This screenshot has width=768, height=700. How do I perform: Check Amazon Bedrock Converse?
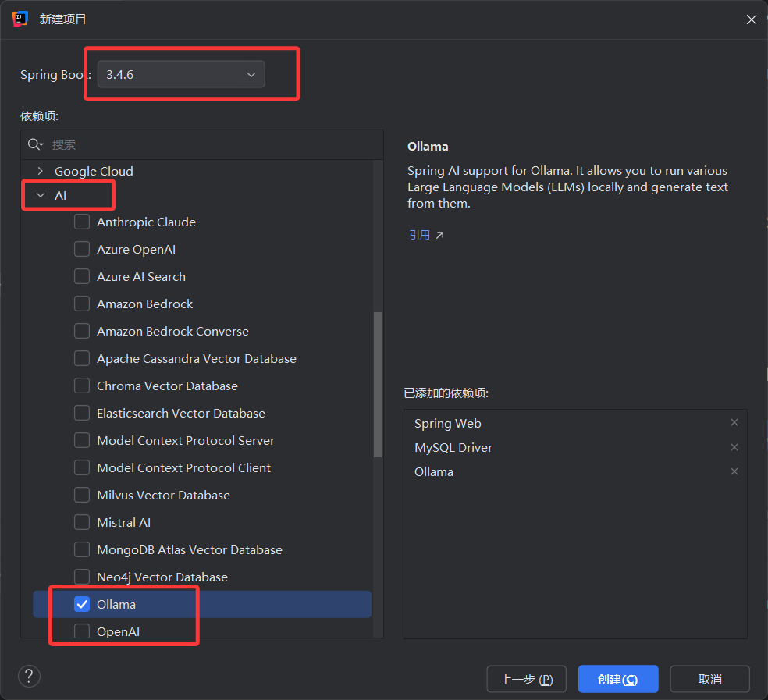[x=82, y=331]
